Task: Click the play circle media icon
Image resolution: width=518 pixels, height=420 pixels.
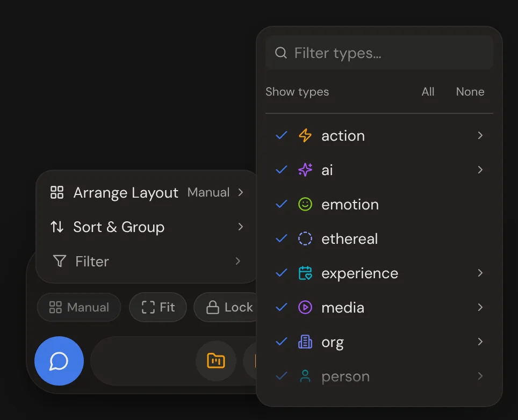Action: 305,307
